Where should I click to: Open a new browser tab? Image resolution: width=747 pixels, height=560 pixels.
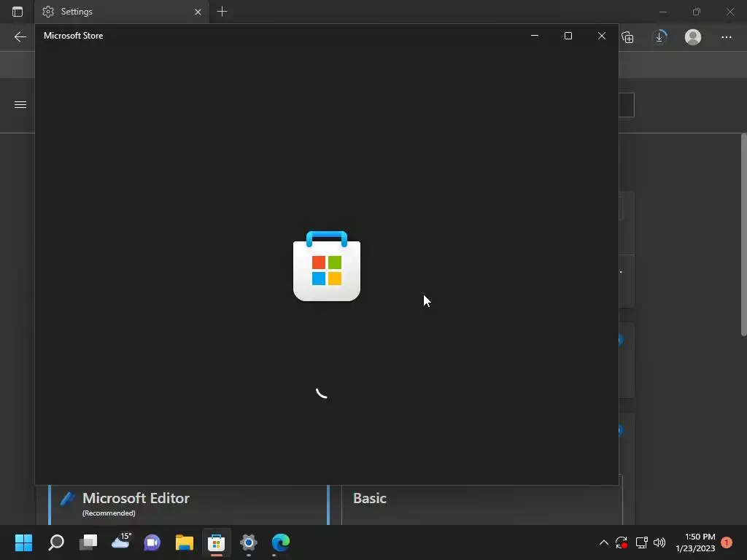(222, 12)
